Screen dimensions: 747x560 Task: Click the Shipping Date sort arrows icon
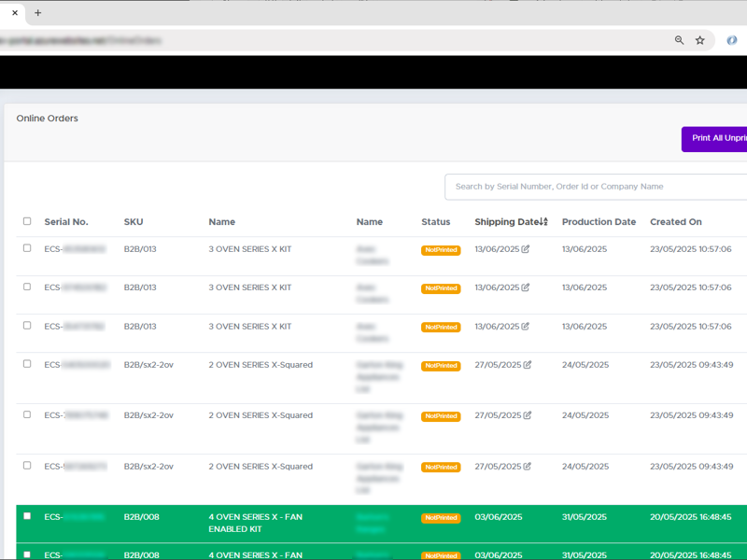(x=544, y=222)
